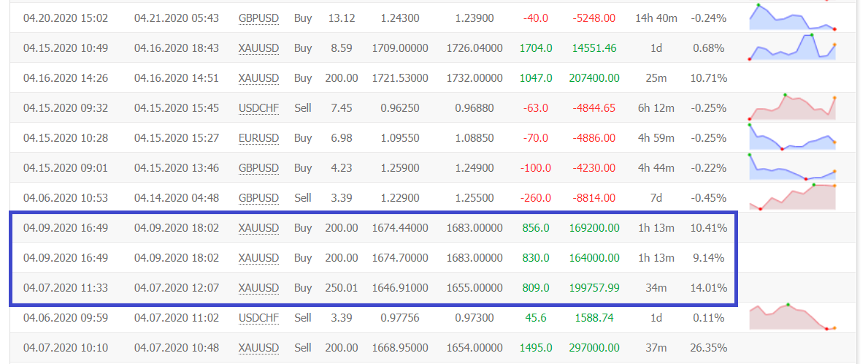Screen dimensions: 868x364
Task: Open USDCHF link in the 04.15.2020 09:32 row
Action: coord(258,107)
